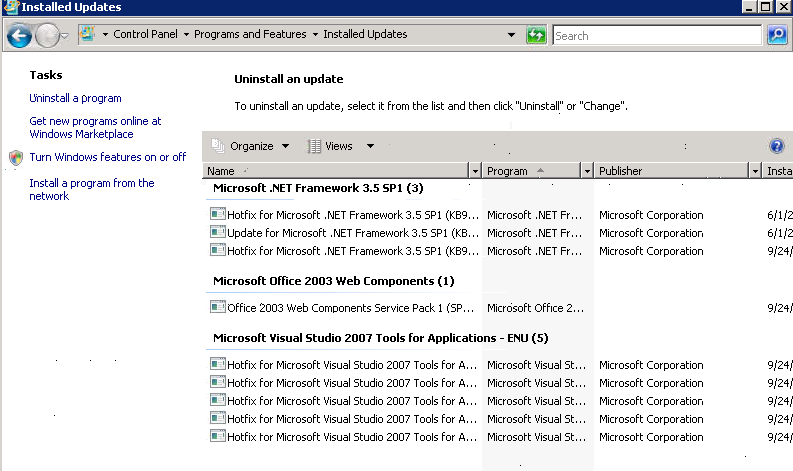
Task: Open recent pages dropdown beside navigation arrows
Action: click(65, 35)
